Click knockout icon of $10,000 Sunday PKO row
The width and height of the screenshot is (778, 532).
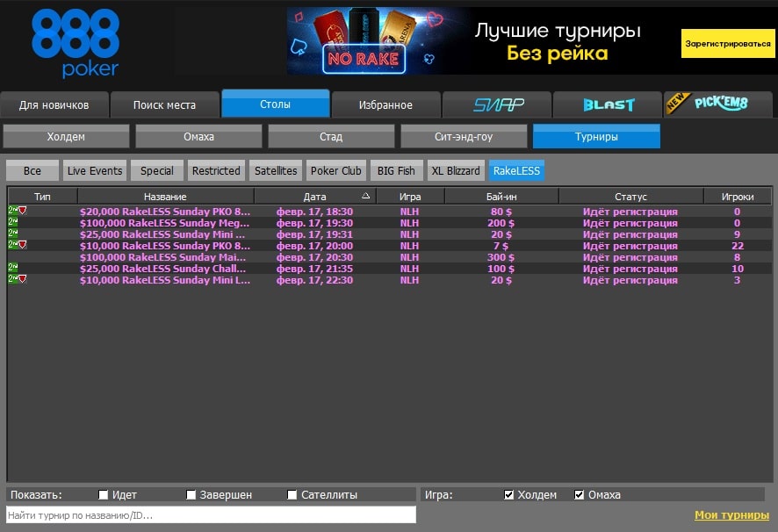click(22, 245)
